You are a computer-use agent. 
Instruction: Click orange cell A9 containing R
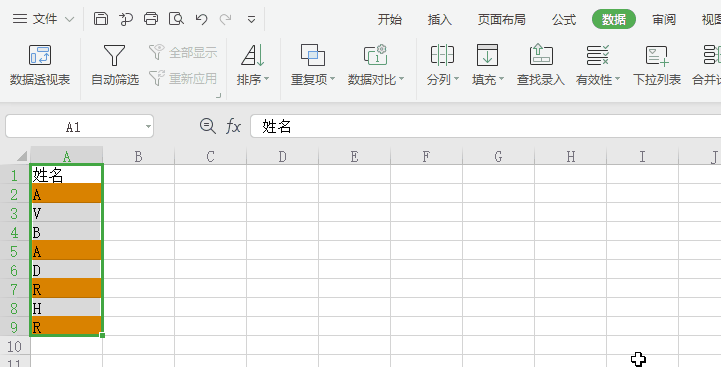67,326
